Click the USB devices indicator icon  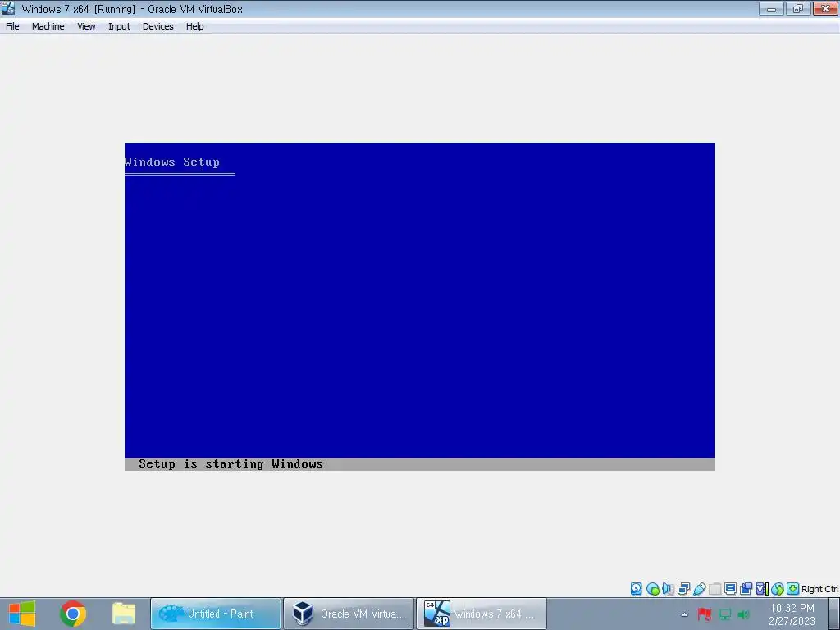pos(699,589)
